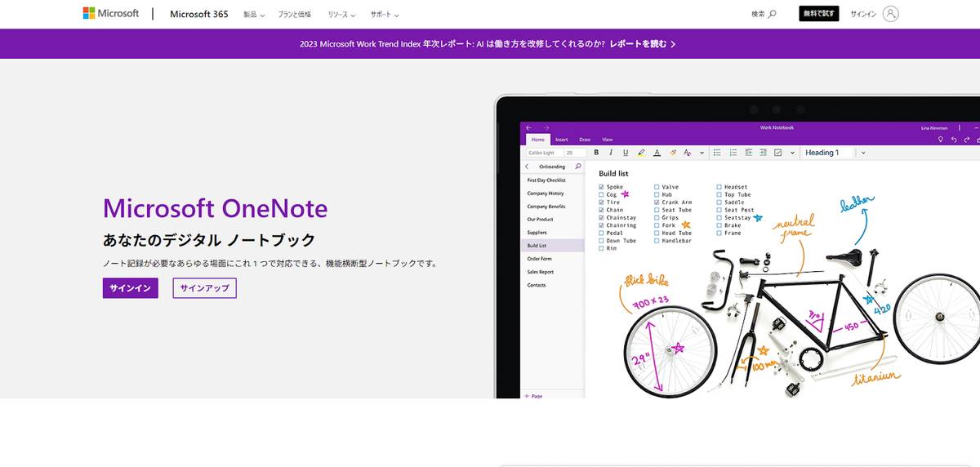The image size is (980, 467).
Task: Open the First Day Checklist page
Action: click(546, 180)
